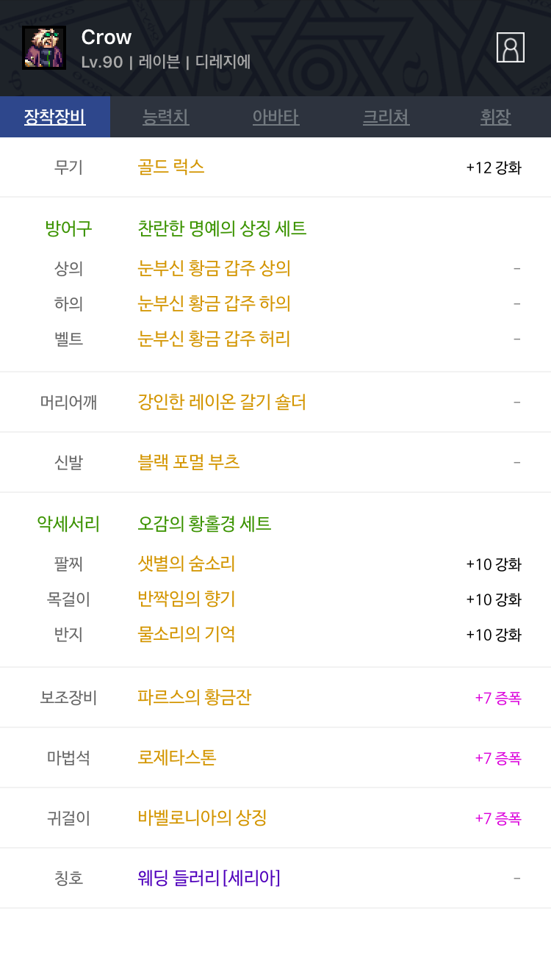Image resolution: width=551 pixels, height=980 pixels.
Task: Open 강인한 레이온 갈기 숄더 item
Action: [222, 402]
